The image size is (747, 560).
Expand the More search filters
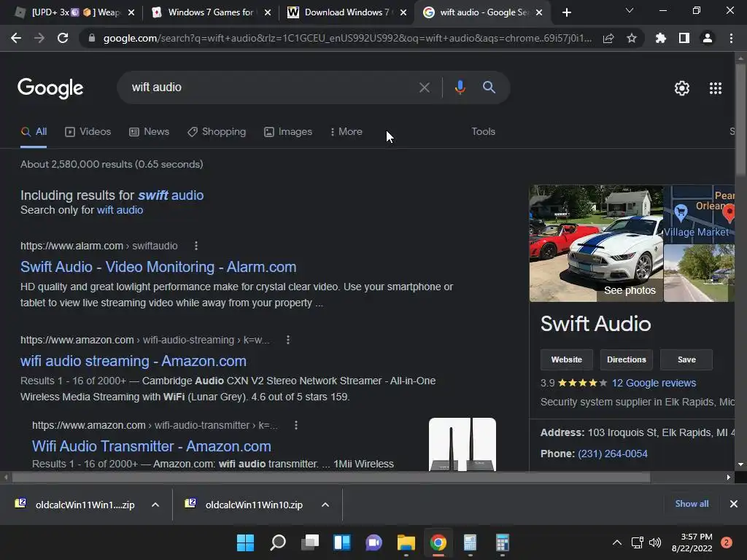click(347, 132)
